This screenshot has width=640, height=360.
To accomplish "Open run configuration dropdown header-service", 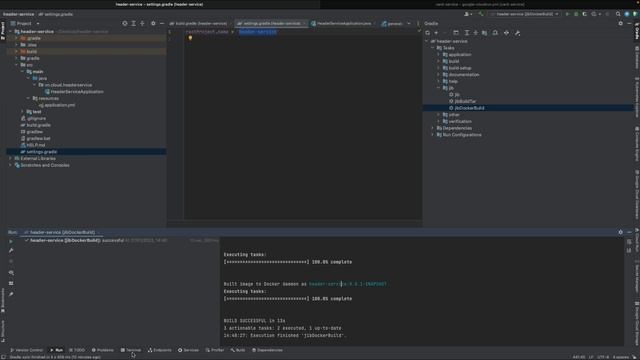I will point(524,14).
